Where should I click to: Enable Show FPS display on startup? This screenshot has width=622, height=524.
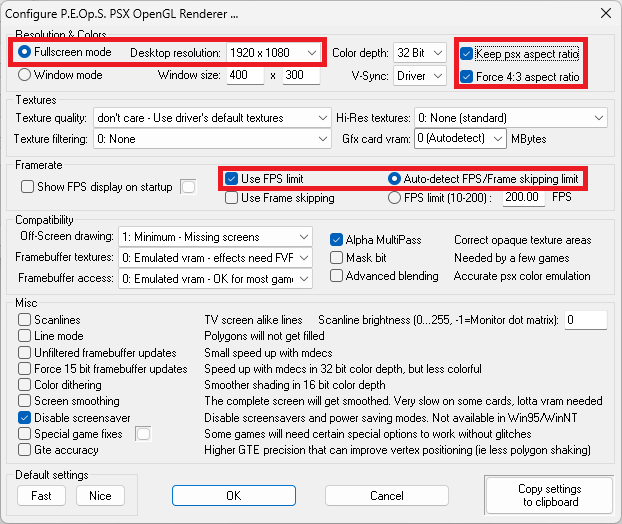pyautogui.click(x=27, y=186)
